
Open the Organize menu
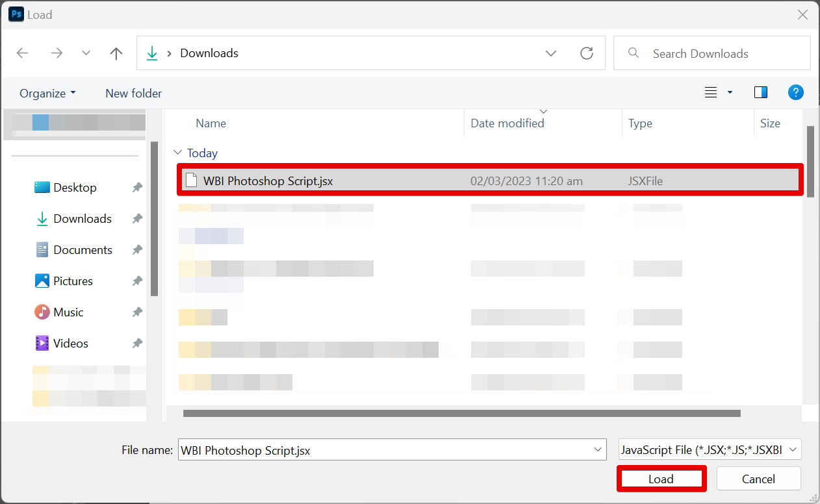point(47,94)
